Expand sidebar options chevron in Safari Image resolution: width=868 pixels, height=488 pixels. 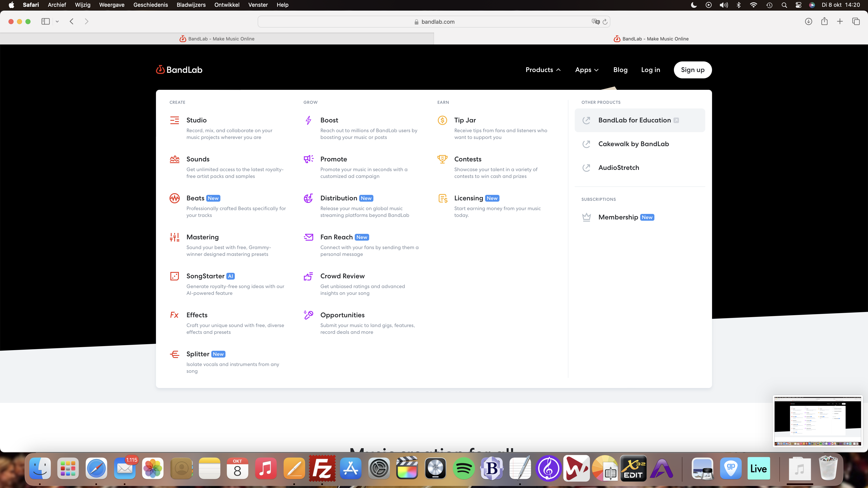57,22
